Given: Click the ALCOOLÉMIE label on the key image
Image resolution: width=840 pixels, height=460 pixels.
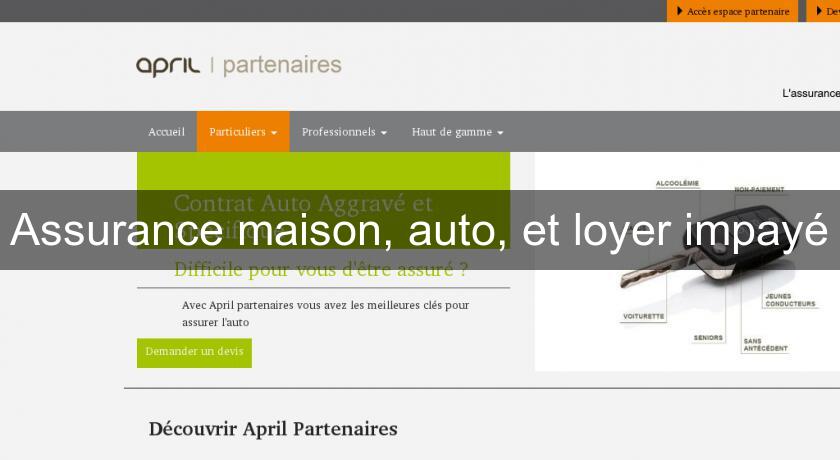Looking at the screenshot, I should pos(677,183).
